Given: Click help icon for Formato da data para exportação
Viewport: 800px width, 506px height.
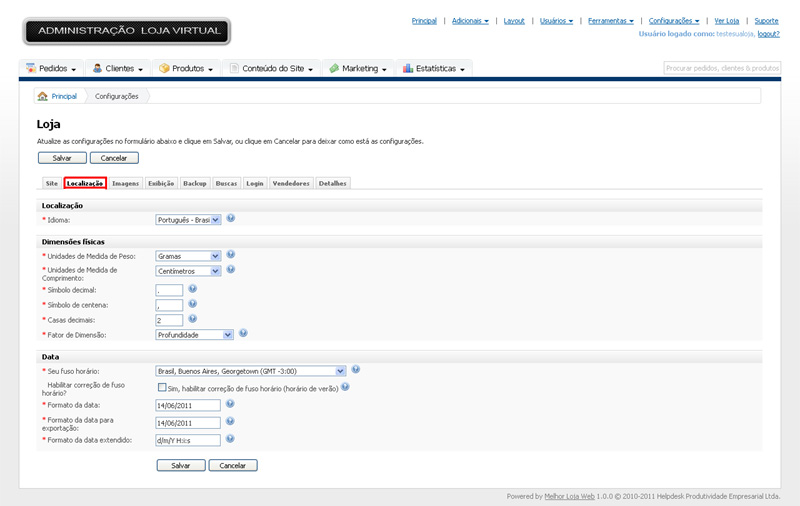Looking at the screenshot, I should 230,421.
